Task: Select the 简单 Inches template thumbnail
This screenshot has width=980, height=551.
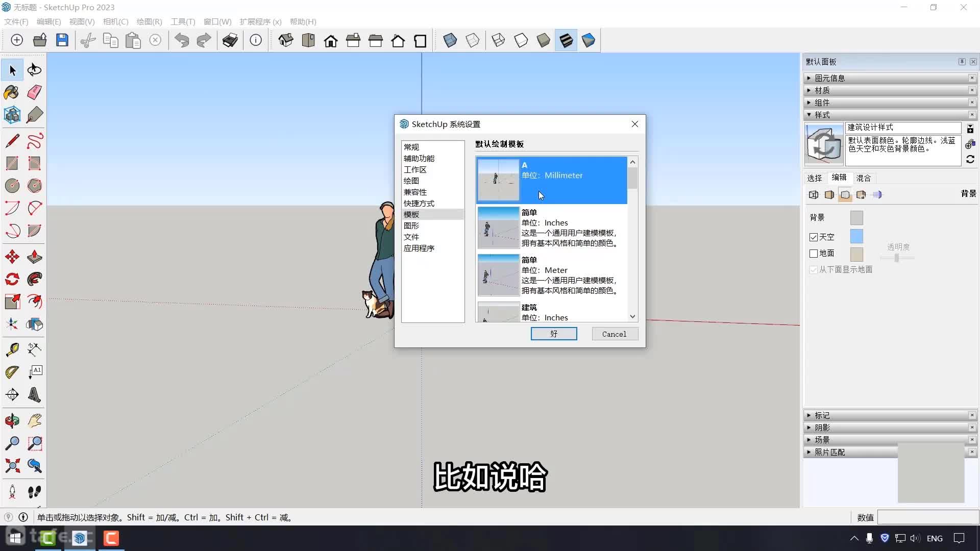Action: [x=498, y=228]
